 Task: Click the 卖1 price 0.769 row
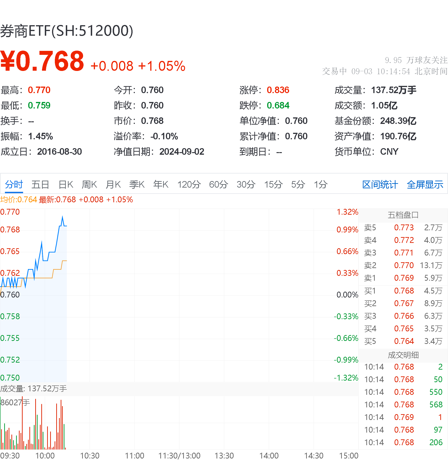(405, 278)
